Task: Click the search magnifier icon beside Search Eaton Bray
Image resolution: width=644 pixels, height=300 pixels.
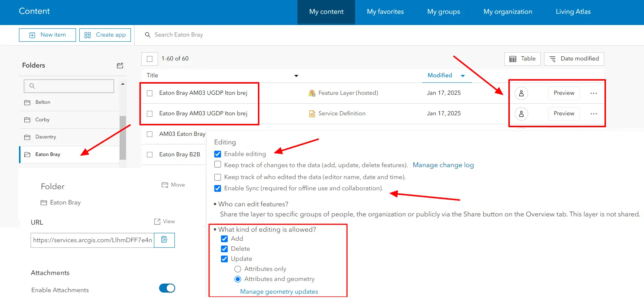Action: click(148, 35)
